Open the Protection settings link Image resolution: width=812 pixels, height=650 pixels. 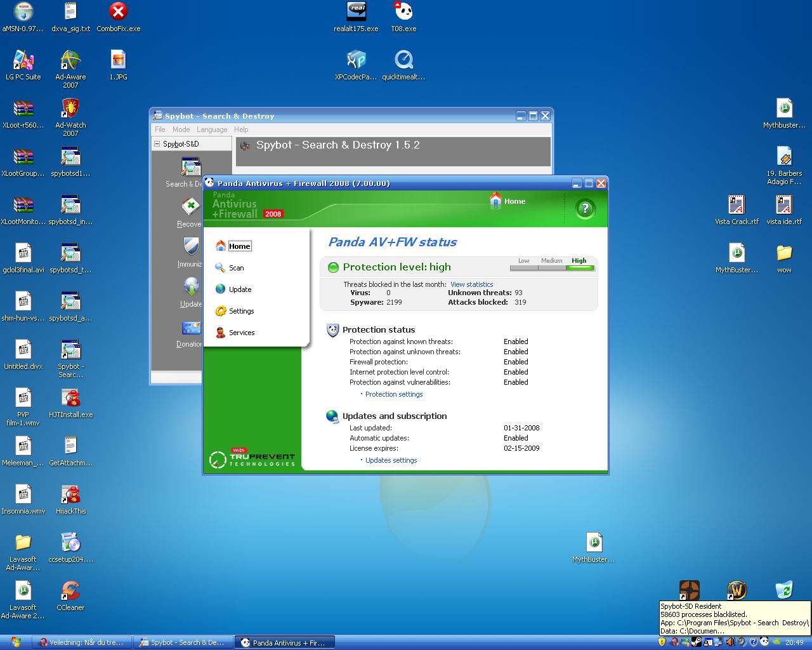pyautogui.click(x=394, y=394)
